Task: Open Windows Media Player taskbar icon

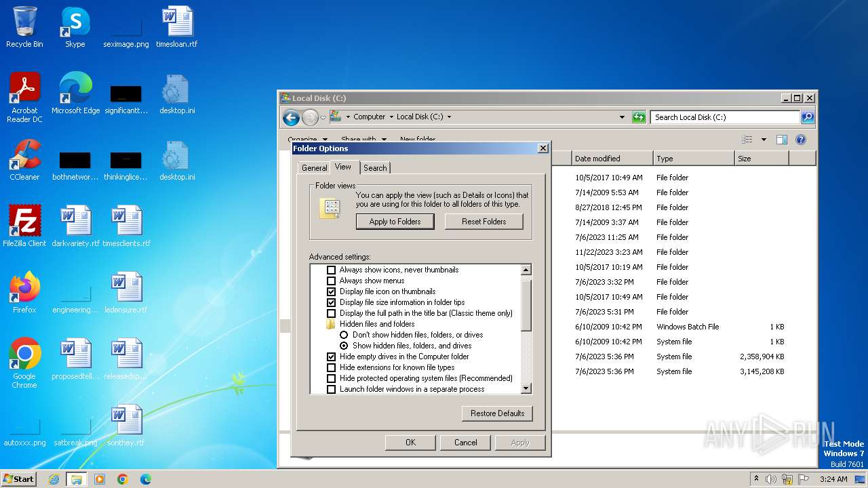Action: click(100, 479)
